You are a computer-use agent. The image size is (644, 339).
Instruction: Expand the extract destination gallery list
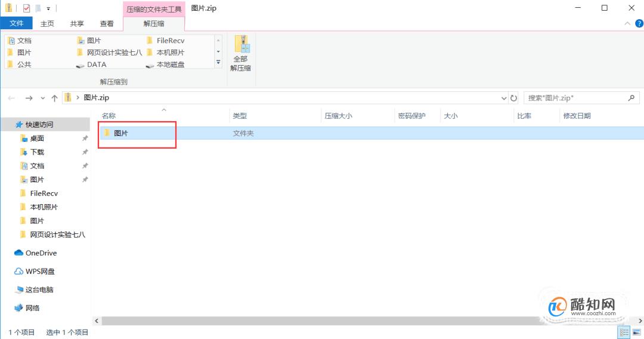[x=218, y=63]
